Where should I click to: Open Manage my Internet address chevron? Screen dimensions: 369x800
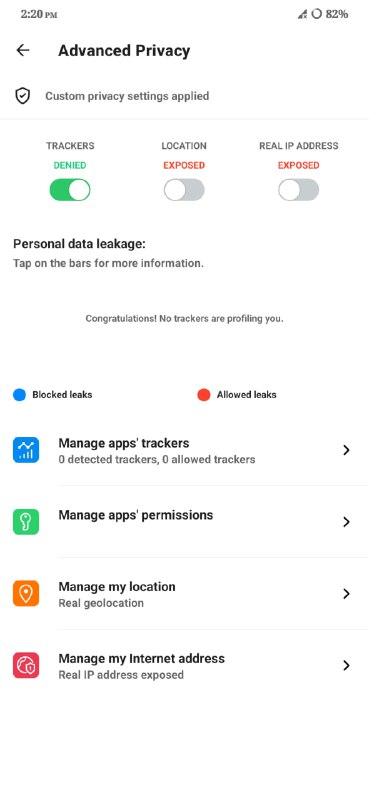347,665
